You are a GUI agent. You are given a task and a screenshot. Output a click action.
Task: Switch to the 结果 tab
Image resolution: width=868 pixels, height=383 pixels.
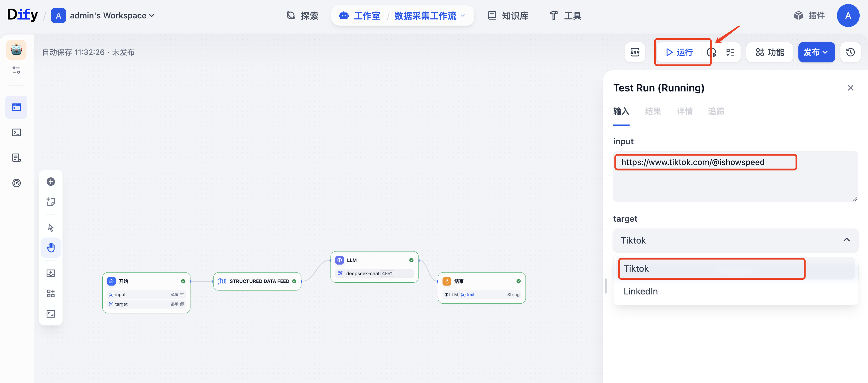[x=653, y=111]
